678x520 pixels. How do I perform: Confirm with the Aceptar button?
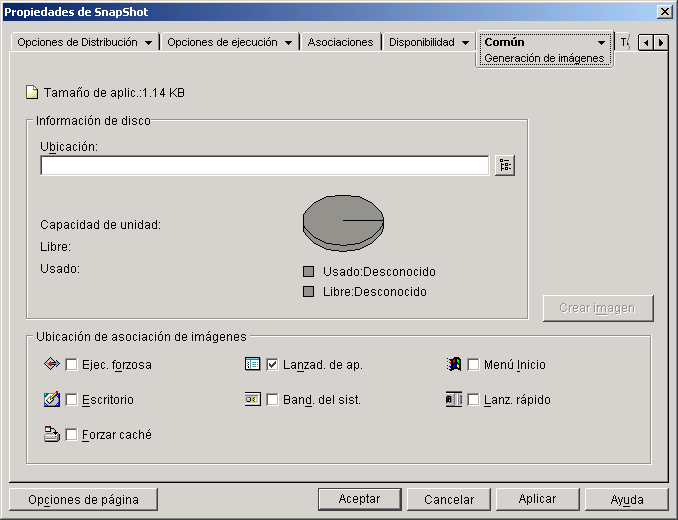click(359, 499)
